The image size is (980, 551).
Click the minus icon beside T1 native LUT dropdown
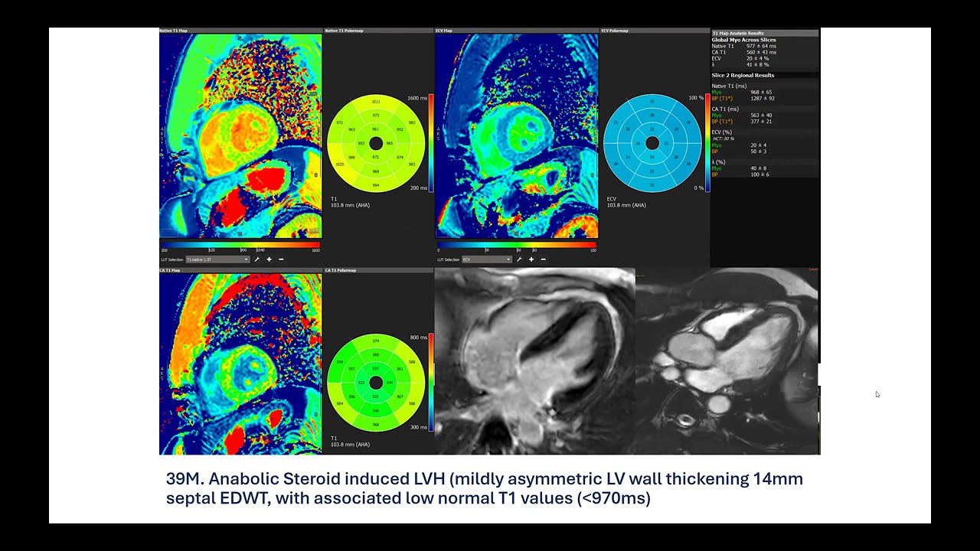(x=281, y=259)
